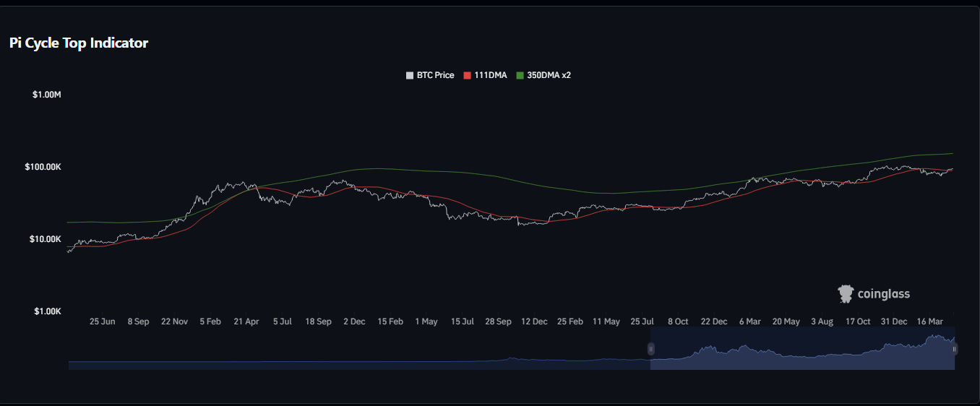This screenshot has width=980, height=406.
Task: Select the 16 Mar date on x-axis
Action: [x=930, y=321]
